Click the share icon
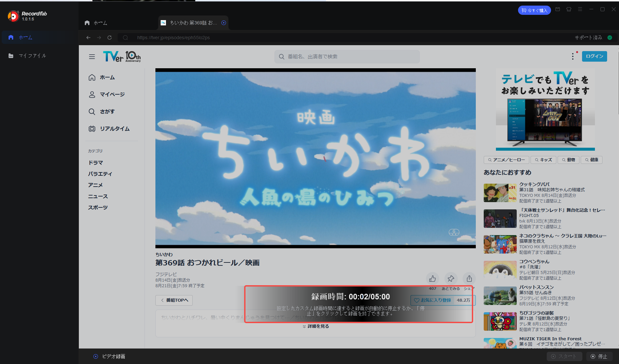The width and height of the screenshot is (619, 364). click(469, 279)
